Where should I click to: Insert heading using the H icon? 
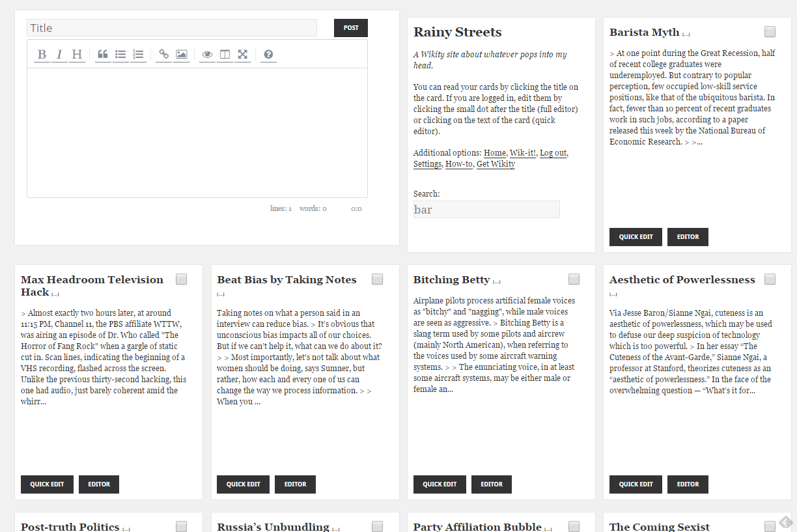click(x=77, y=55)
